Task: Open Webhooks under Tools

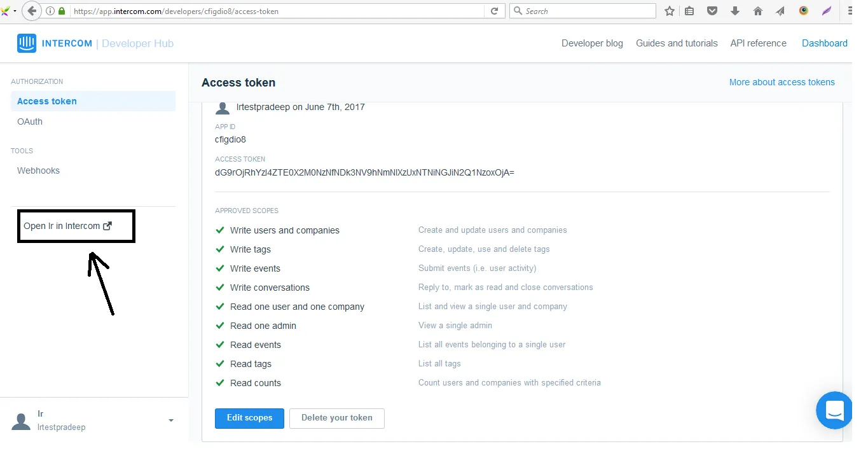Action: [38, 170]
